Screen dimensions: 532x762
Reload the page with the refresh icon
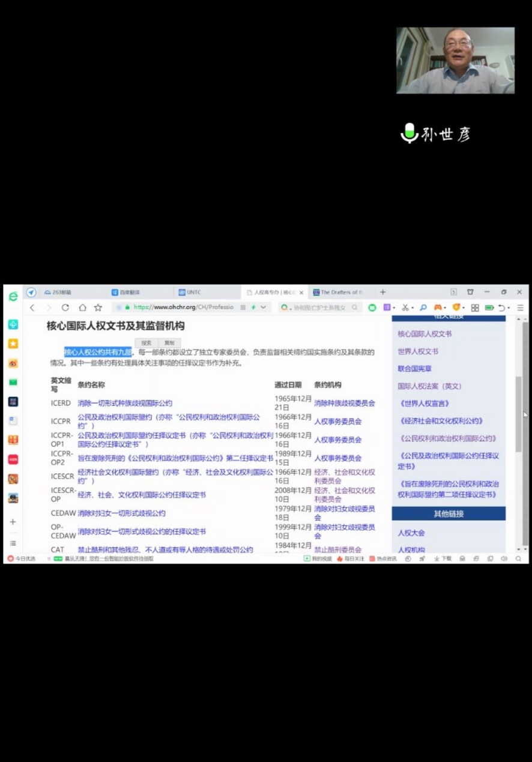coord(65,307)
